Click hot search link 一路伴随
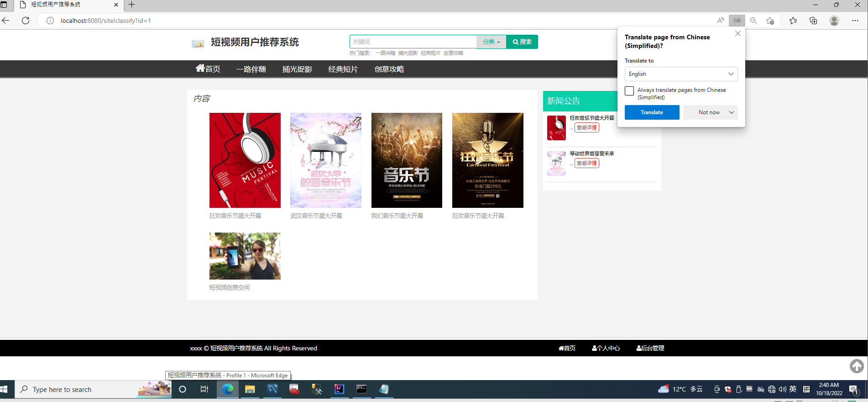 click(386, 53)
